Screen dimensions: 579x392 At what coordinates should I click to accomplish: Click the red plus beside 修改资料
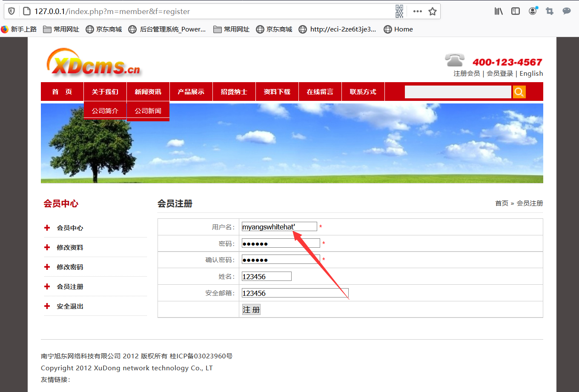(x=47, y=247)
